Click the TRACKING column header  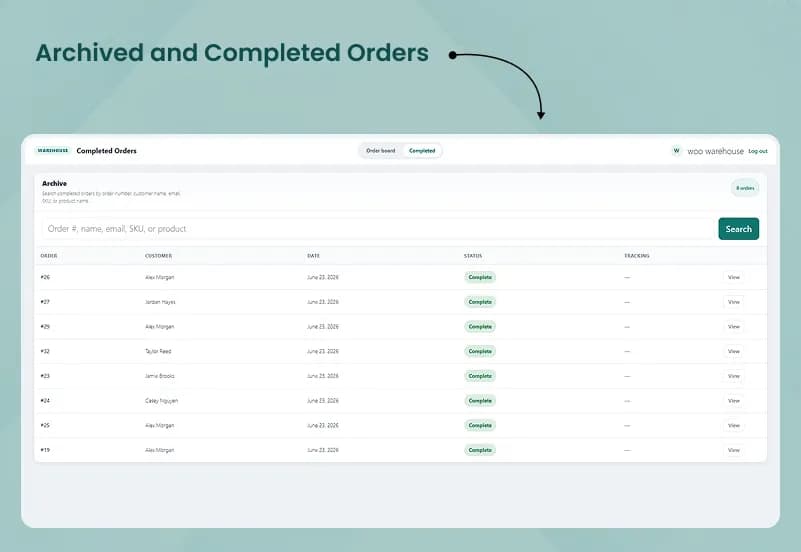(x=637, y=255)
